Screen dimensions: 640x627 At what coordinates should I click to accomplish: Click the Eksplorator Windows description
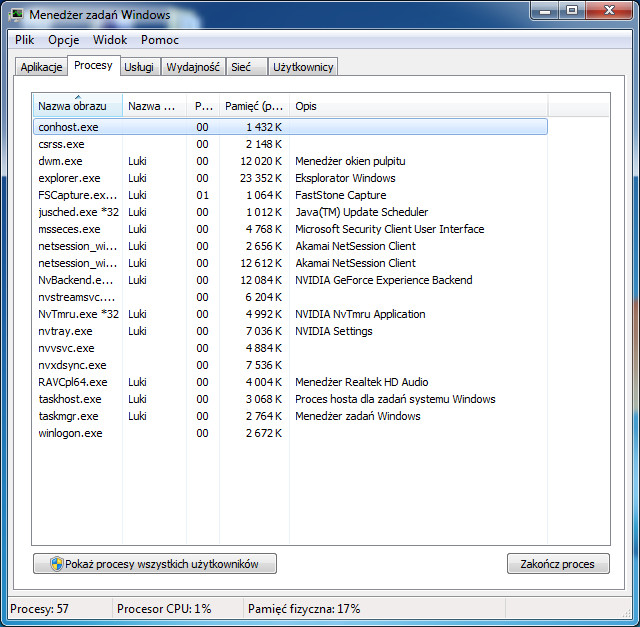pos(345,178)
